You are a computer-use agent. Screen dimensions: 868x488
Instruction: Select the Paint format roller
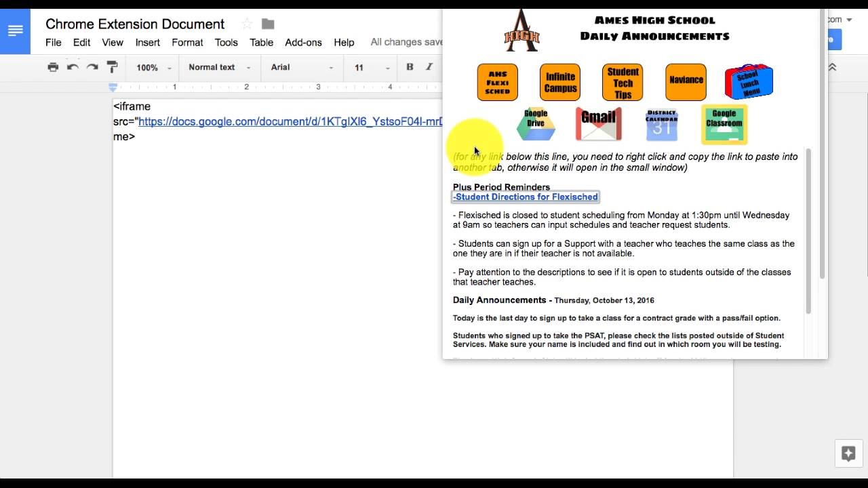pos(112,67)
